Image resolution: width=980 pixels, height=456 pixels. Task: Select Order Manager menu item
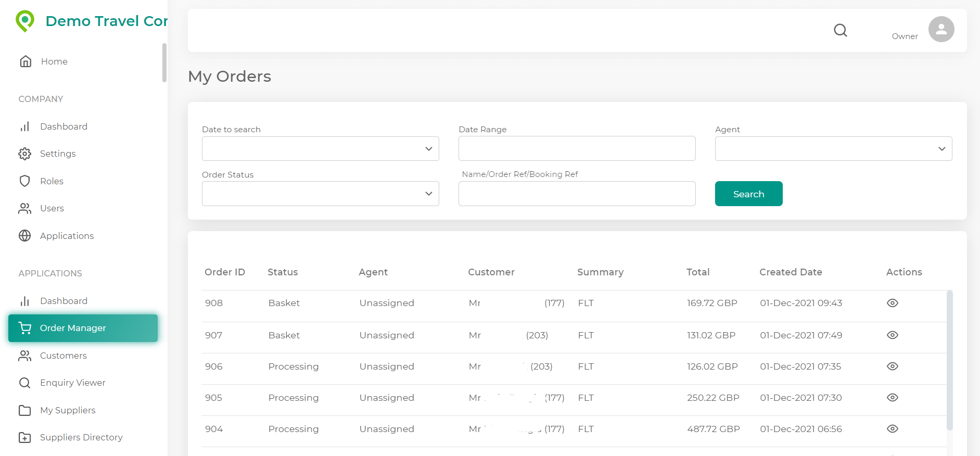pyautogui.click(x=83, y=328)
